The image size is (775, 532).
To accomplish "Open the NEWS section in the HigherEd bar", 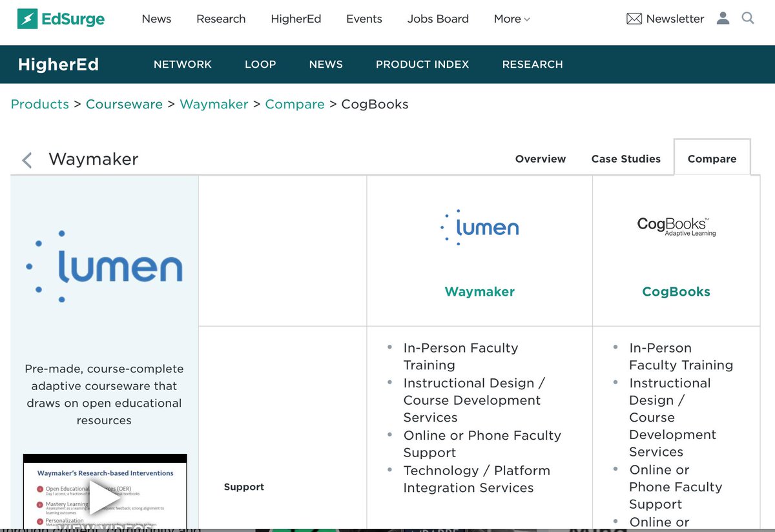I will [326, 65].
